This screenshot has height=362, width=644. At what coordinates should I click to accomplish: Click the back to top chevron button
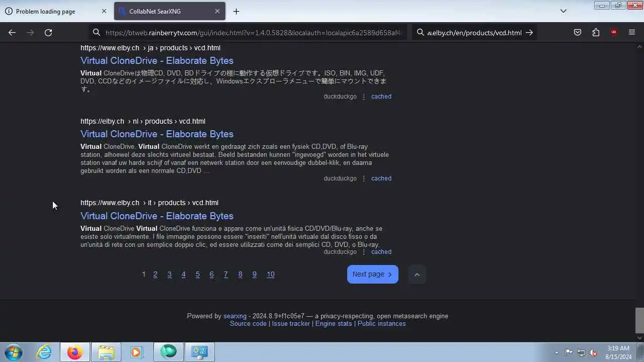point(417,275)
